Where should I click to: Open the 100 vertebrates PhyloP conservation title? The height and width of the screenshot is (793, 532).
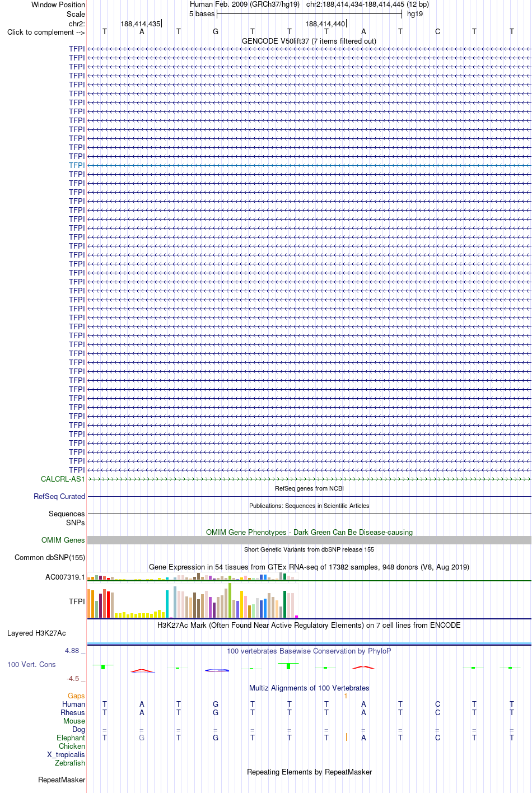(x=309, y=651)
